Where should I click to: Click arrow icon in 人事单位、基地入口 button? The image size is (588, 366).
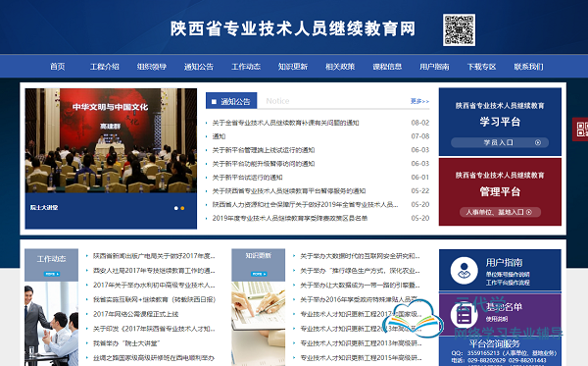tap(529, 212)
